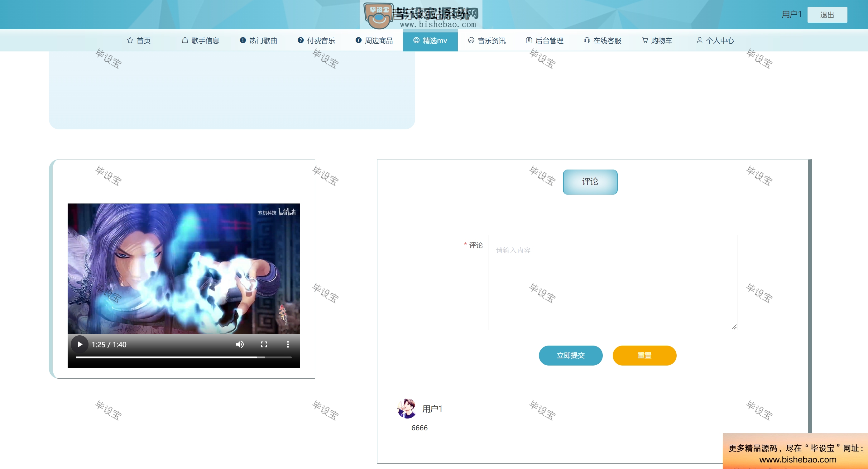Click the 毕设宝 logo in header
This screenshot has height=469, width=868.
pos(421,15)
